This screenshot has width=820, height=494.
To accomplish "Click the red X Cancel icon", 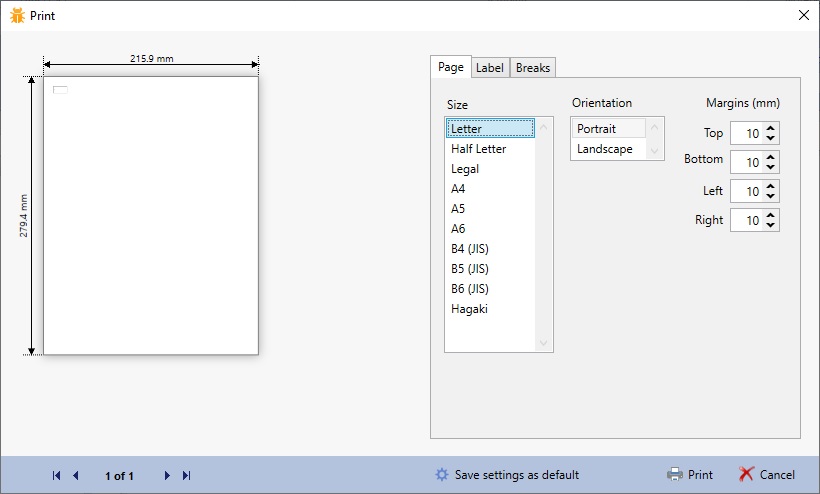I will [746, 475].
